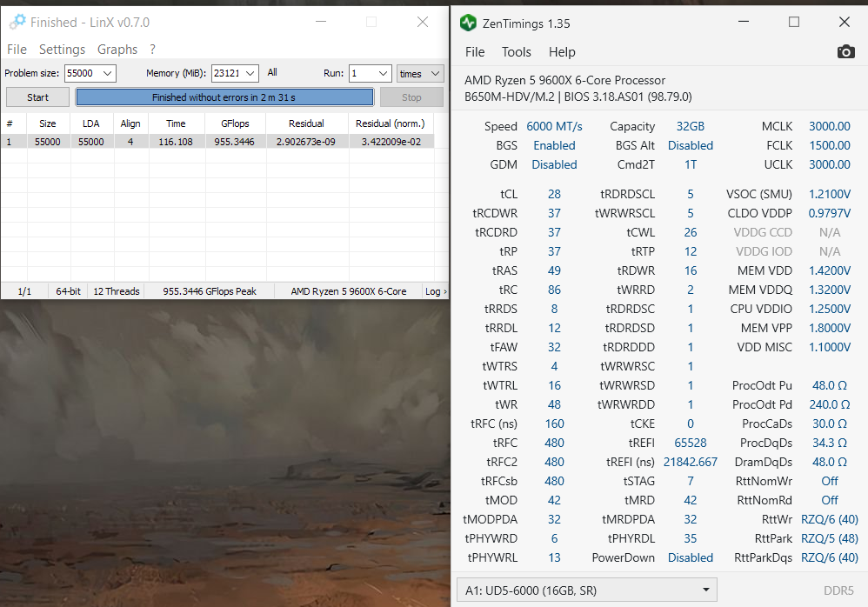Take a ZenTimings screenshot with the camera icon

[846, 52]
